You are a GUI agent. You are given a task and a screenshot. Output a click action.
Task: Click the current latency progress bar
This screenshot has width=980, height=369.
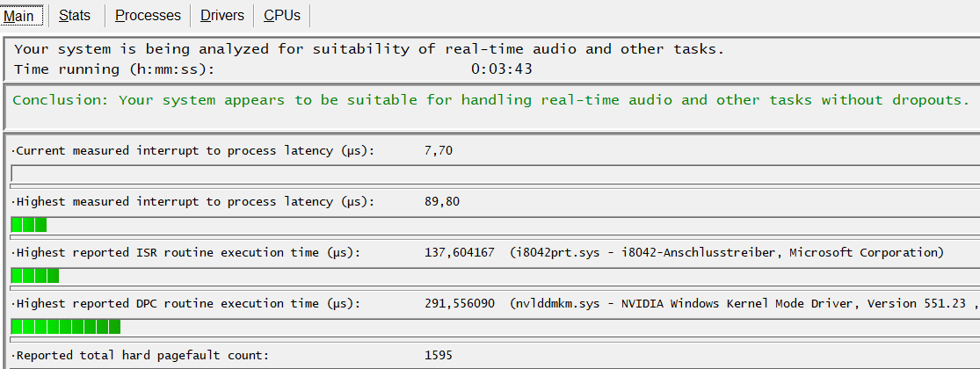(x=492, y=174)
